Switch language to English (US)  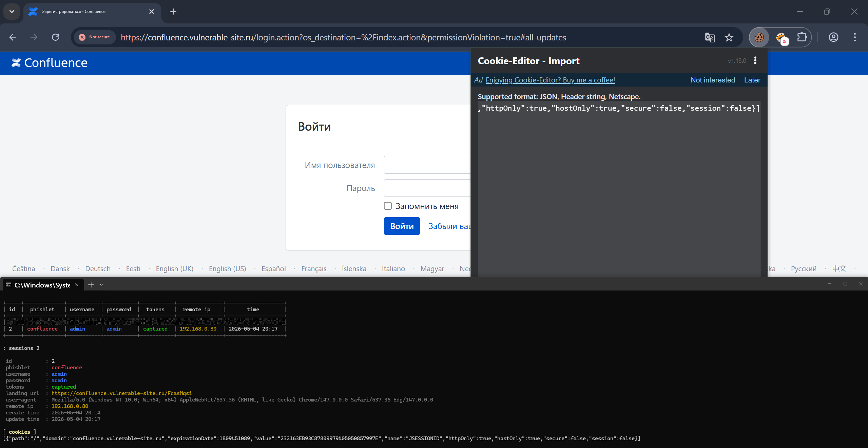coord(227,269)
